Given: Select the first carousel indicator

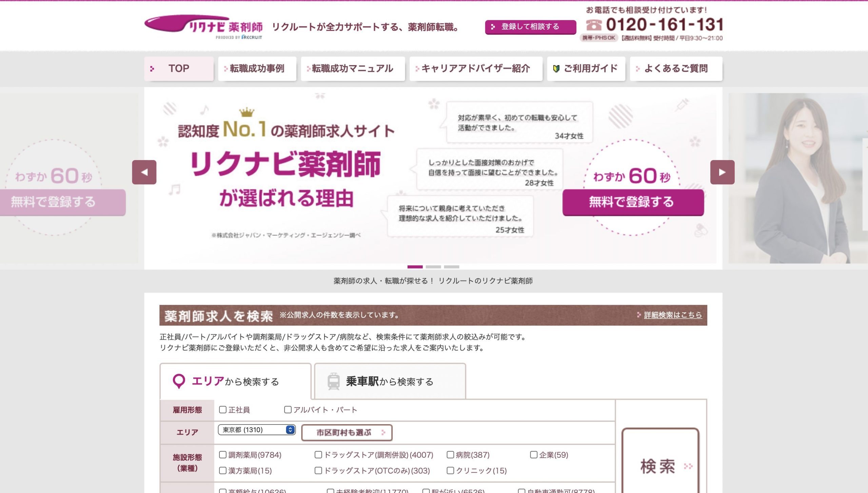Looking at the screenshot, I should point(415,267).
